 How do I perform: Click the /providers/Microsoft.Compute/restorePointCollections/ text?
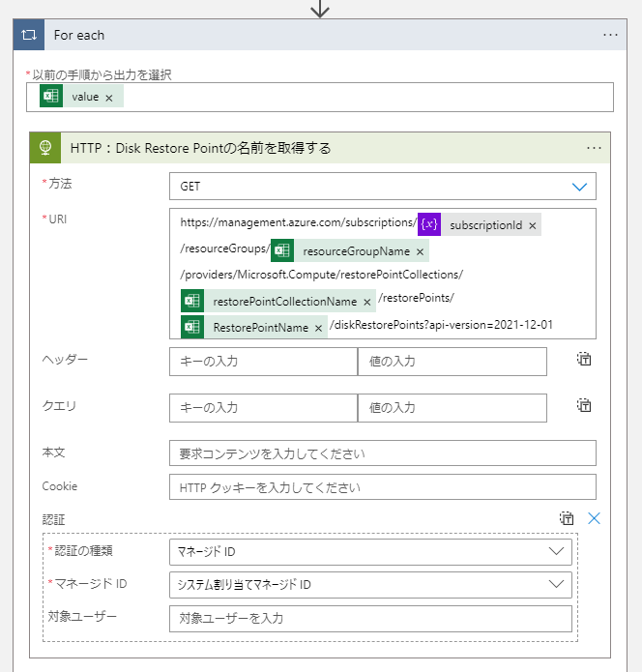(x=321, y=275)
